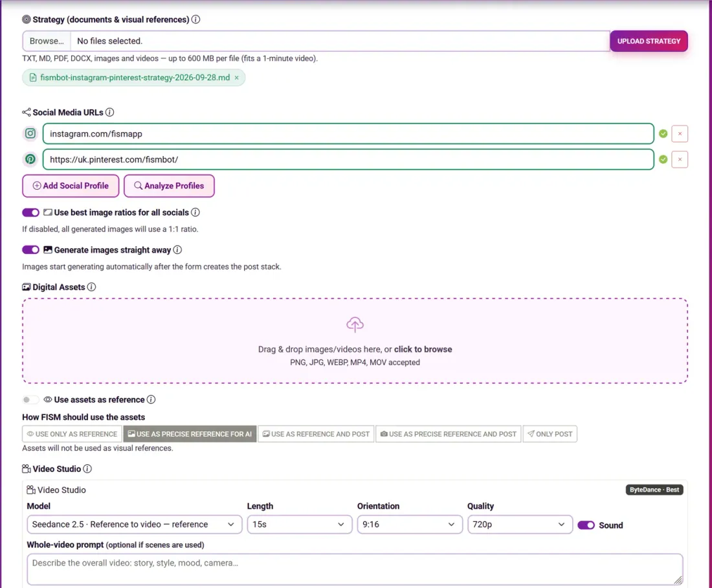Viewport: 712px width, 588px height.
Task: Click the ByteDance · Best badge
Action: [654, 490]
